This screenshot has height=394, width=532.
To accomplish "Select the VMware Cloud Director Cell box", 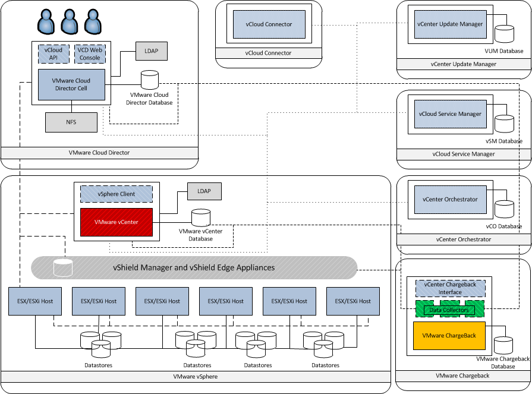I will (x=71, y=85).
